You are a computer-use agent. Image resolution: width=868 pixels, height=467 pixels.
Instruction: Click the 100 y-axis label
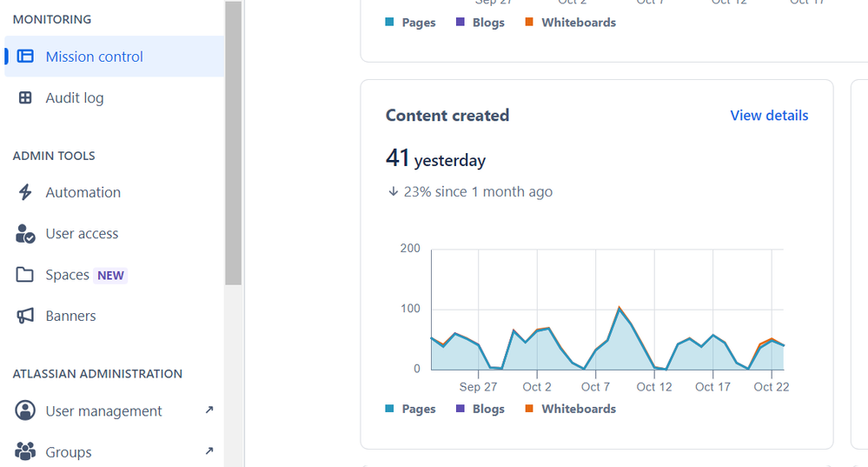[410, 309]
